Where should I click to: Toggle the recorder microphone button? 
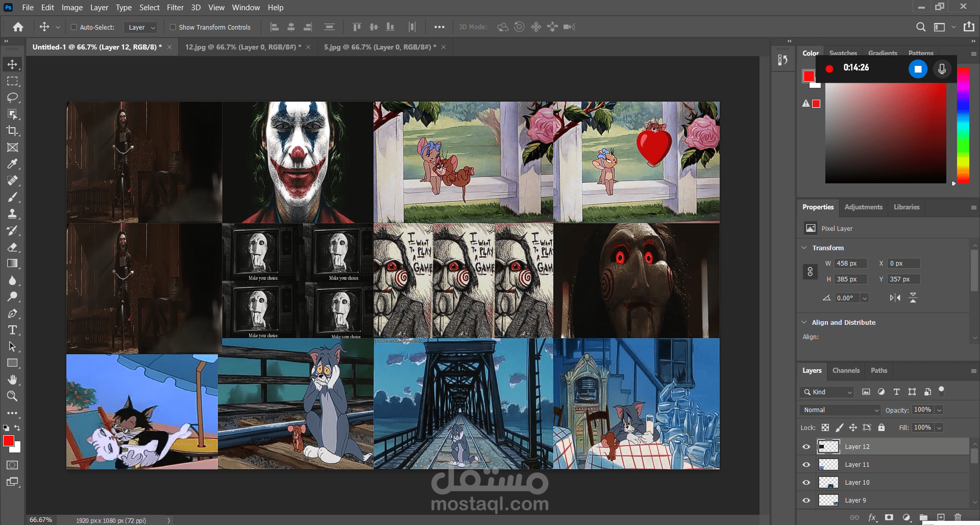(942, 68)
